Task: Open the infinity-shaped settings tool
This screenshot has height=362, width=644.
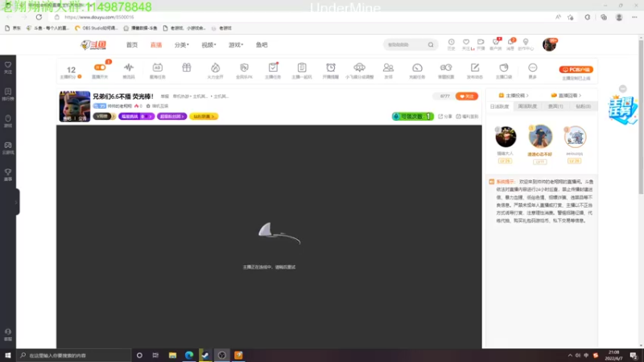Action: (446, 70)
